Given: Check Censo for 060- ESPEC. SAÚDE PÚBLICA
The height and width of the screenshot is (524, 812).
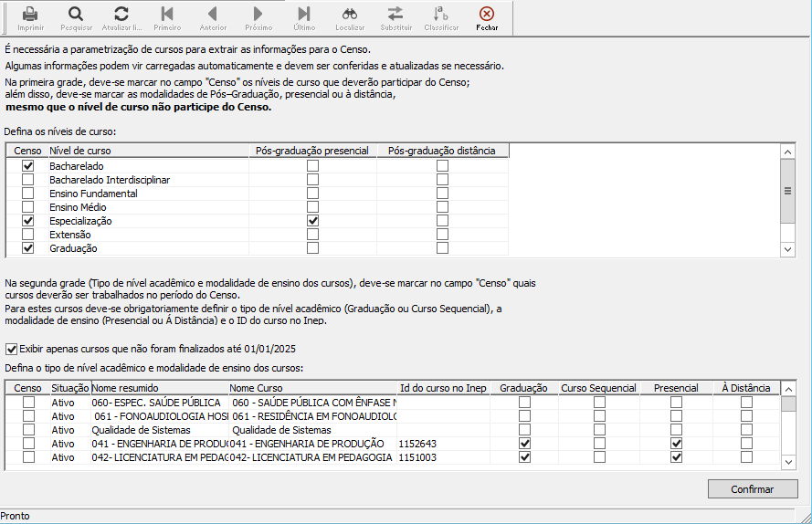Looking at the screenshot, I should coord(29,403).
